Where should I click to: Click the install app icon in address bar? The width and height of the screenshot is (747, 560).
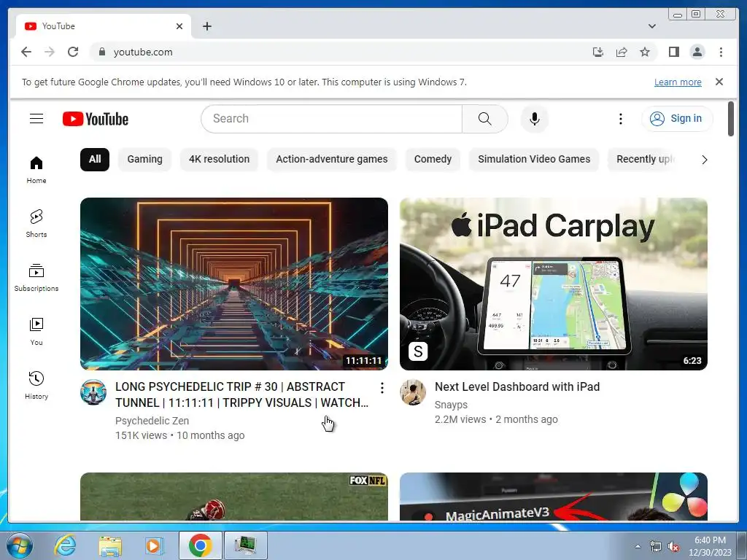click(598, 52)
